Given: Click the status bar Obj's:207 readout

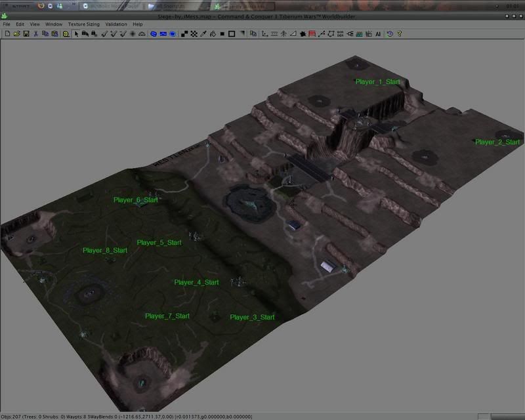Looking at the screenshot, I should tap(10, 417).
